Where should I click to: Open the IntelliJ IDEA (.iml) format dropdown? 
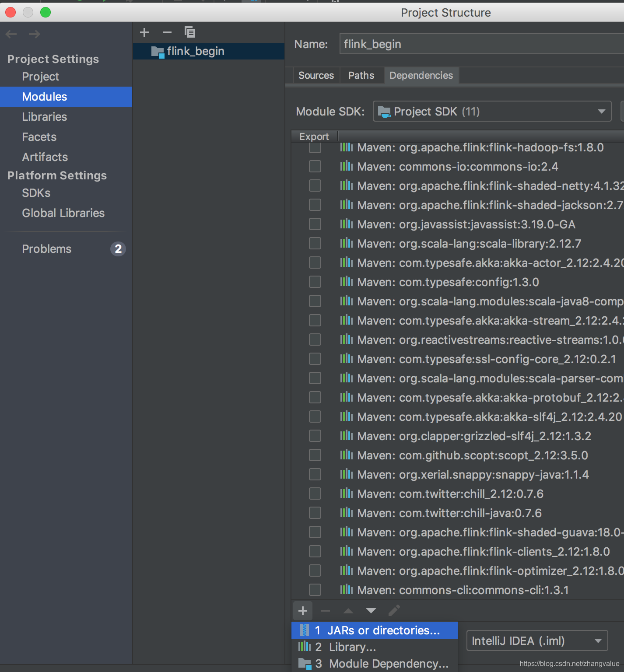point(599,641)
